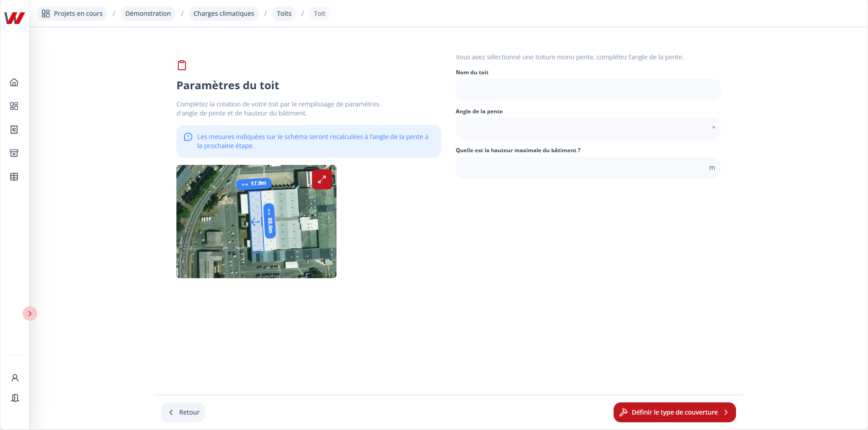Screen dimensions: 868x430
Task: Click the red W logo
Action: click(x=15, y=18)
